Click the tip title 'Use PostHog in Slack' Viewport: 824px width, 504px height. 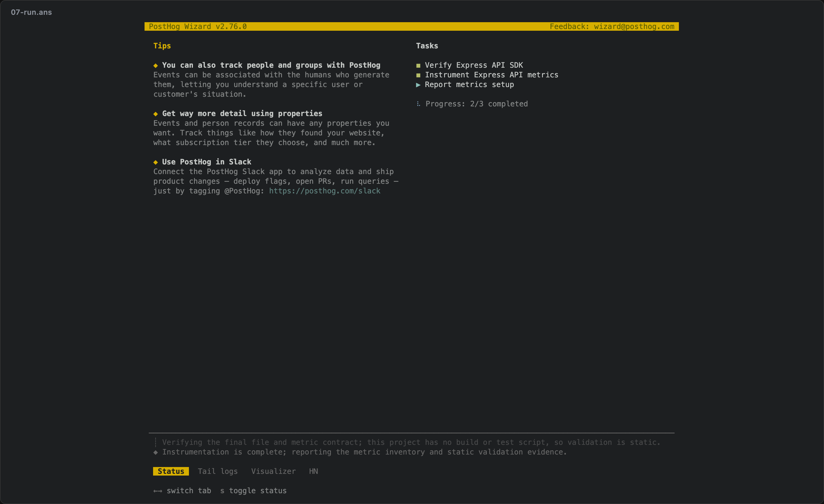207,162
